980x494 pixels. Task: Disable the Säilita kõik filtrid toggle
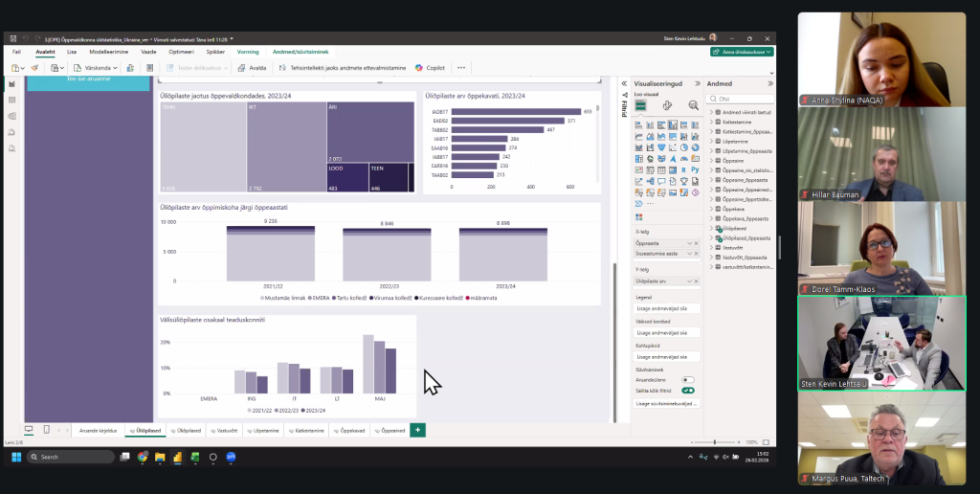[687, 391]
